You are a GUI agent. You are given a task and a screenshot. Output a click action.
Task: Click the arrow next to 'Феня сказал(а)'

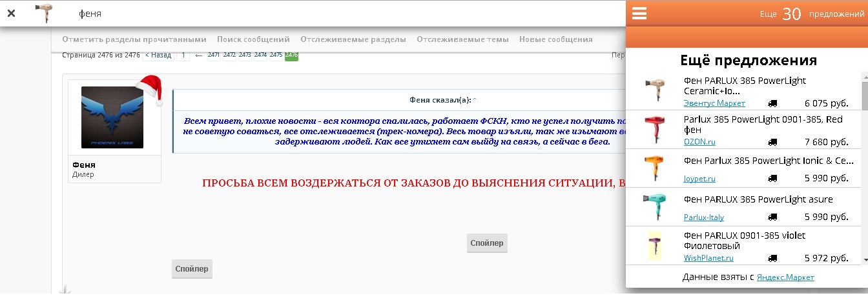(x=475, y=100)
